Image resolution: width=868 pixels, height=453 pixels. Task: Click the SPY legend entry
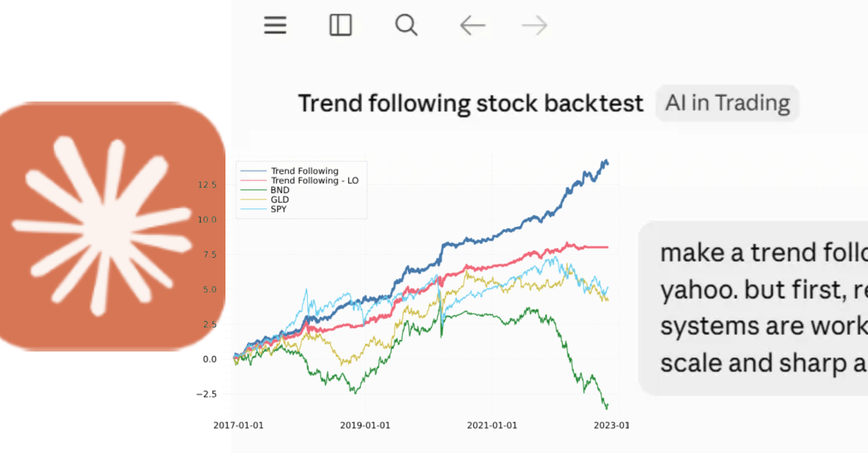pyautogui.click(x=278, y=209)
